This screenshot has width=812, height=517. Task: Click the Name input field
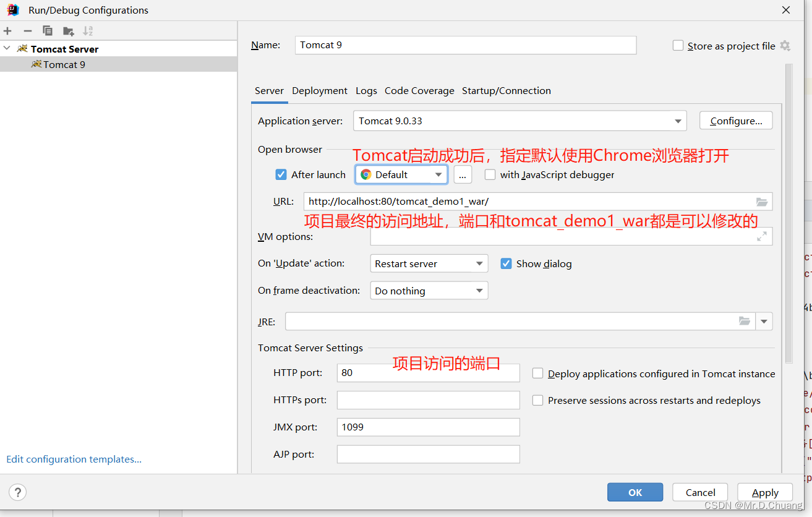(466, 45)
